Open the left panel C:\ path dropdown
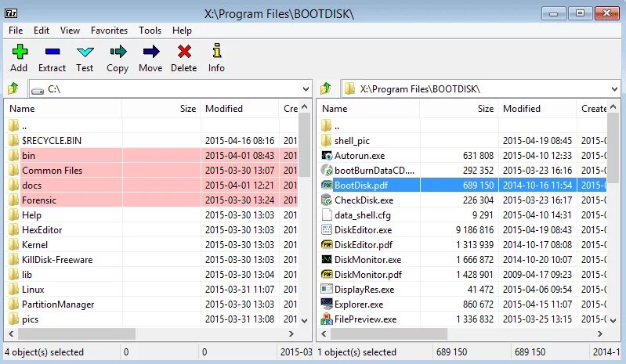Screen dimensions: 626x364 tap(306, 89)
